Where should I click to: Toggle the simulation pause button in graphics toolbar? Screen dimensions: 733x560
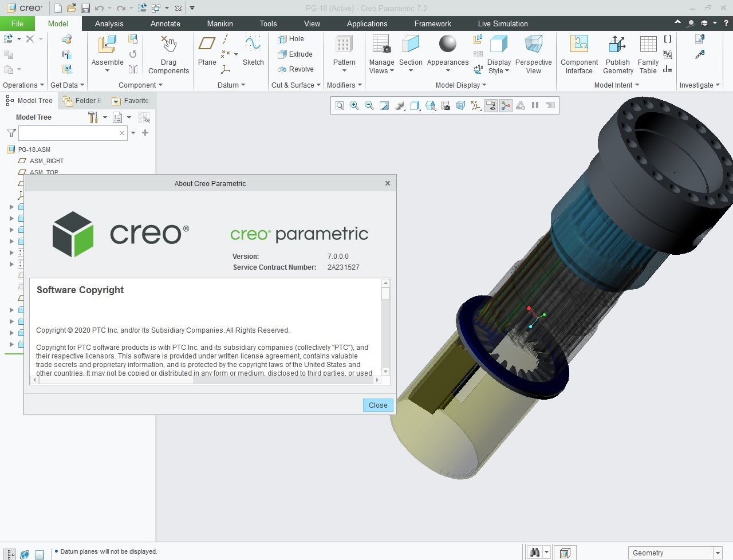535,105
